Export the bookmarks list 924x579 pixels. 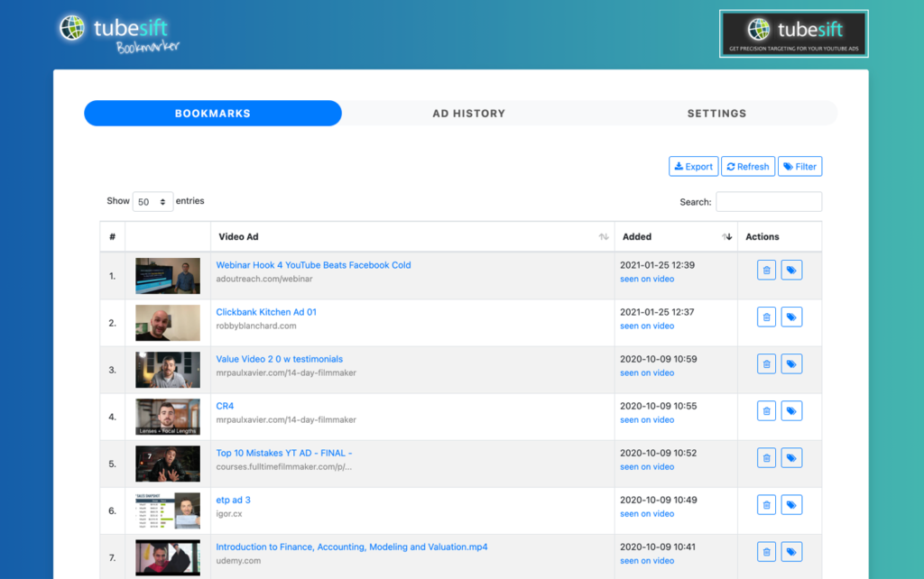pyautogui.click(x=694, y=167)
